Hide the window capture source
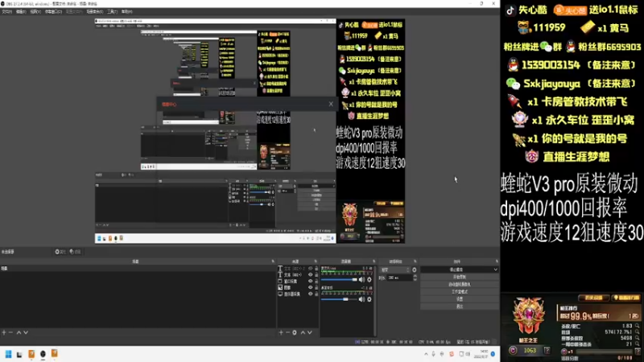This screenshot has height=362, width=644. pos(311,281)
